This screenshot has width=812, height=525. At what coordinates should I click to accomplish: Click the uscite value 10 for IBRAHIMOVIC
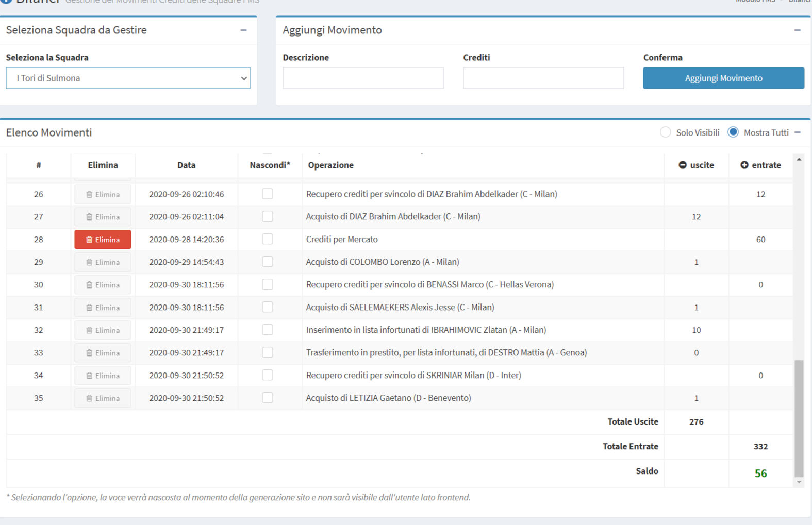tap(696, 330)
